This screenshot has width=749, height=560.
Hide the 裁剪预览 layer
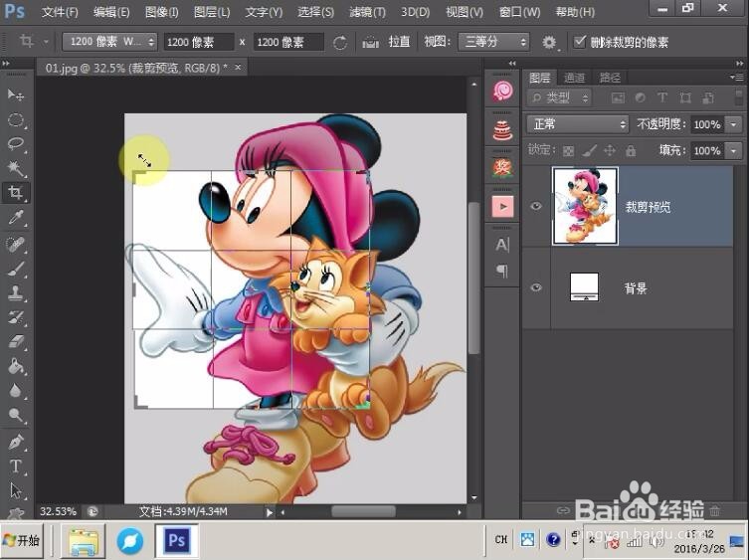[x=536, y=206]
